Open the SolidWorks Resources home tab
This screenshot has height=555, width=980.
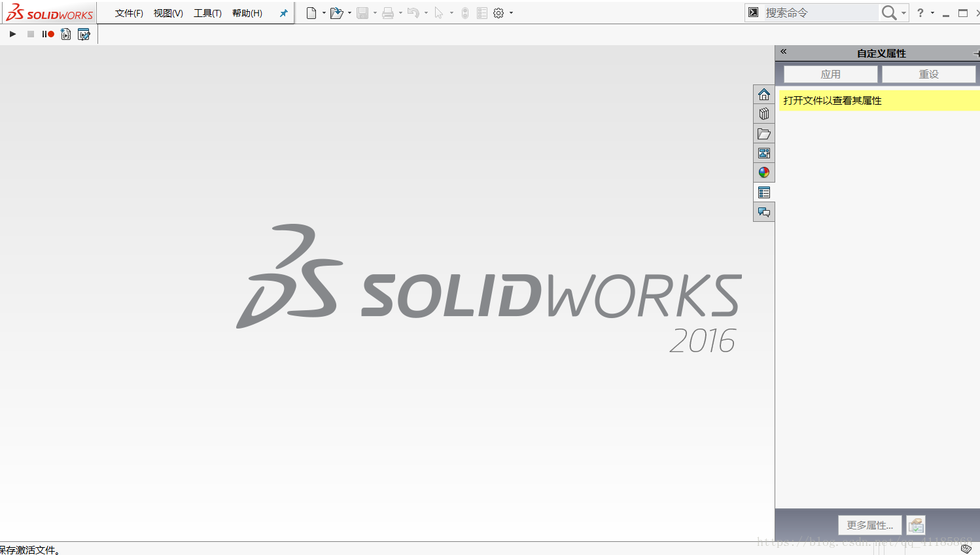764,94
